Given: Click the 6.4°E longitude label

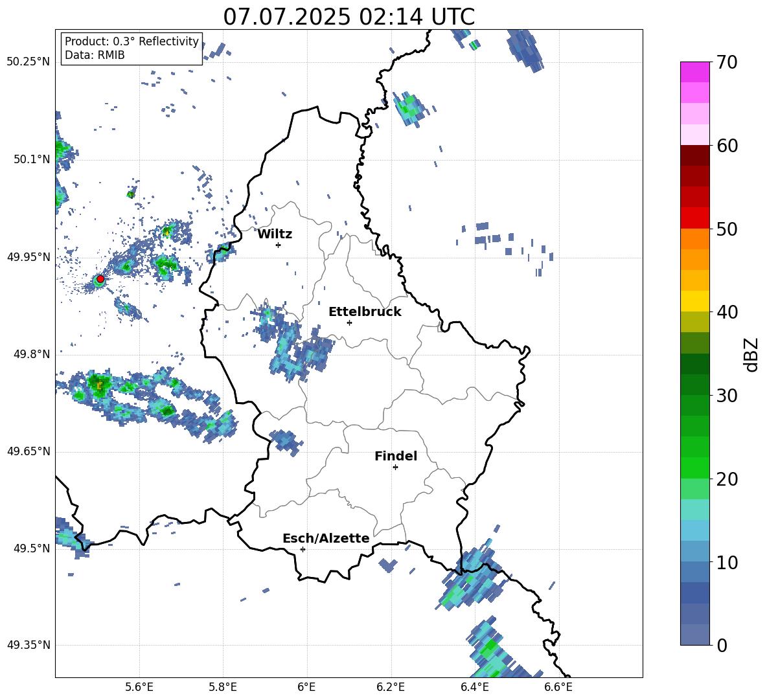Looking at the screenshot, I should coord(474,688).
